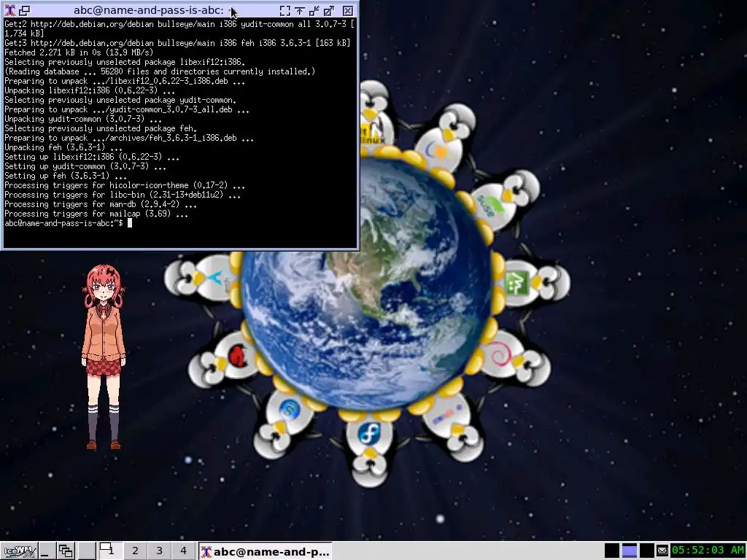Click the overlapping-windows icon in xterm title bar

tap(24, 10)
